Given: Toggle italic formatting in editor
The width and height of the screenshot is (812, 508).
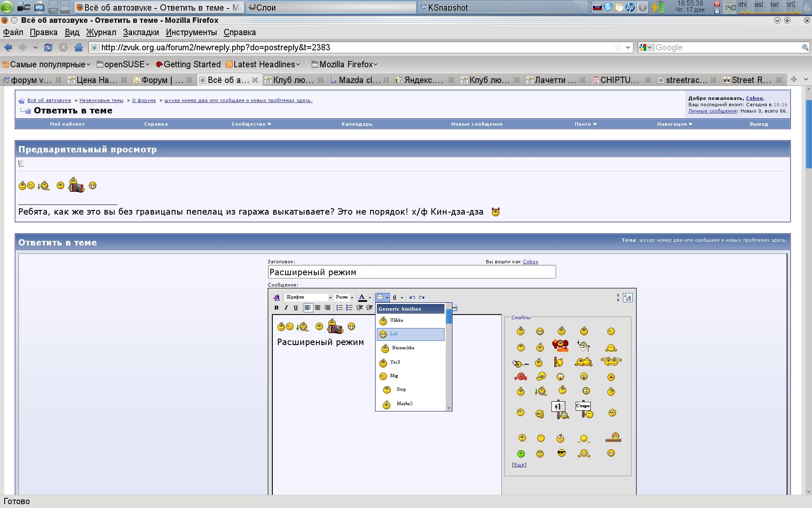Looking at the screenshot, I should (286, 308).
